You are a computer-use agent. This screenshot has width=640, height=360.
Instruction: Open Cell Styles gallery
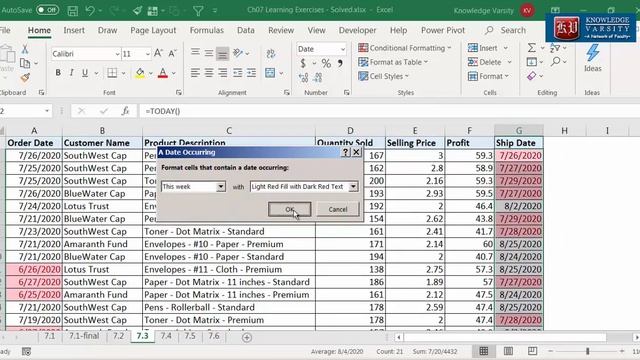(383, 76)
